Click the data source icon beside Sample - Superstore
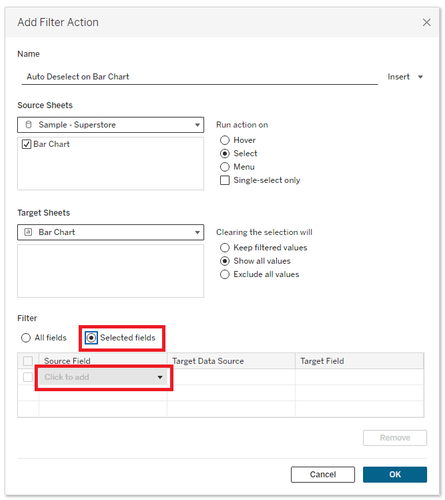This screenshot has width=445, height=500. pyautogui.click(x=29, y=125)
